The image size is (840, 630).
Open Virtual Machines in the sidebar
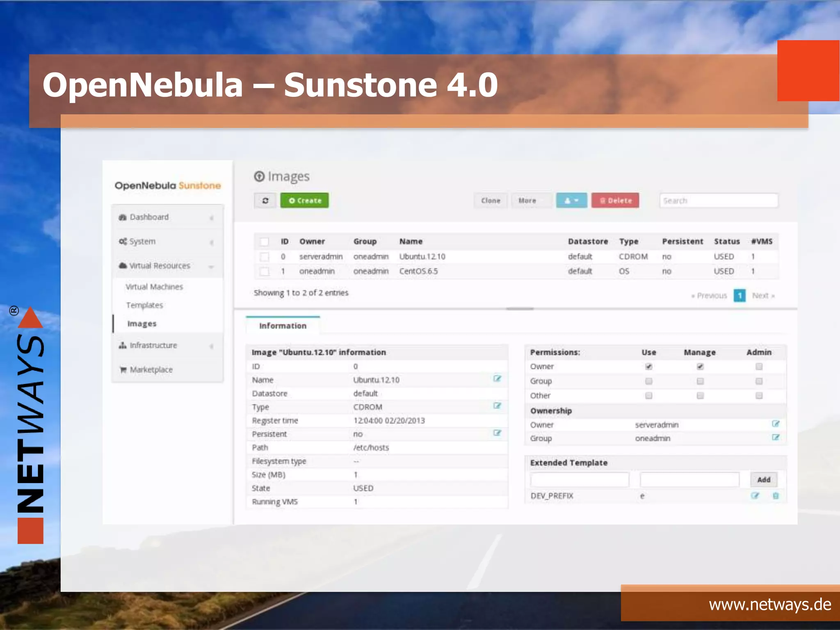154,287
